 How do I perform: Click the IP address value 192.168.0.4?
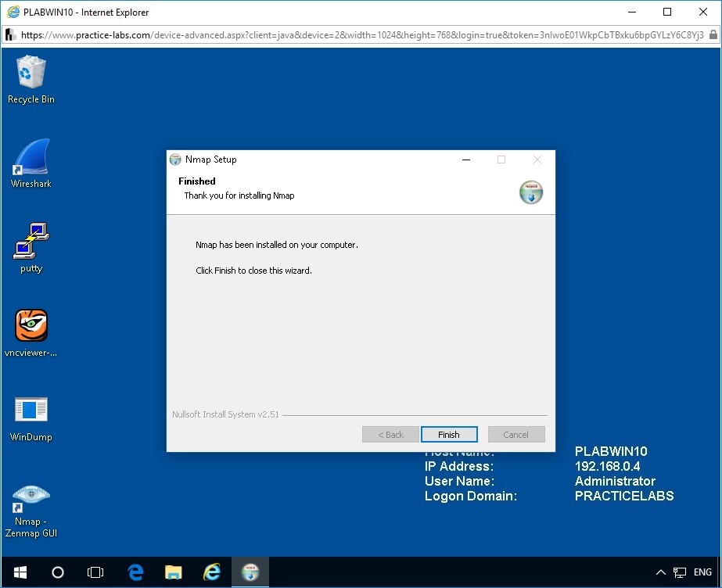tap(607, 466)
